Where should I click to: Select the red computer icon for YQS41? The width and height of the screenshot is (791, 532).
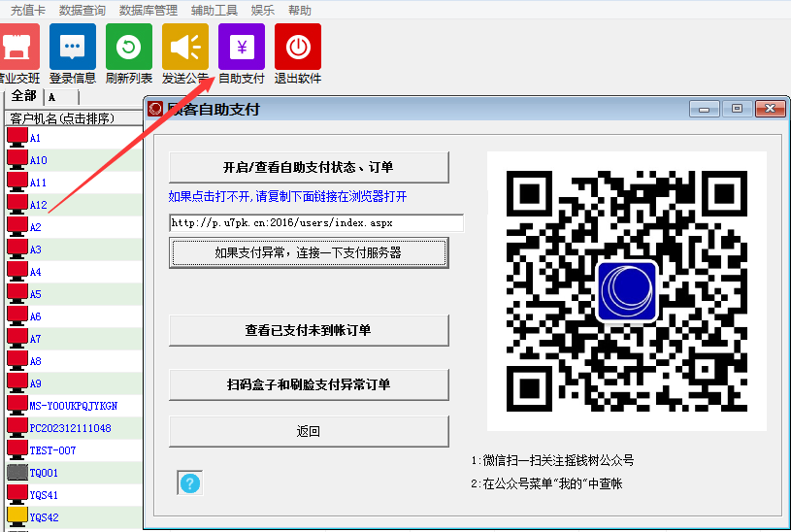tap(17, 495)
